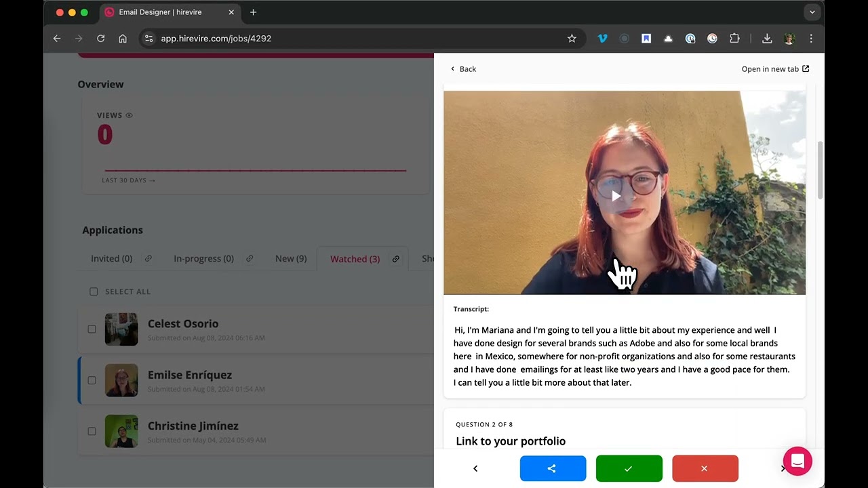Select the Email Designer | hirevire tab

[170, 12]
